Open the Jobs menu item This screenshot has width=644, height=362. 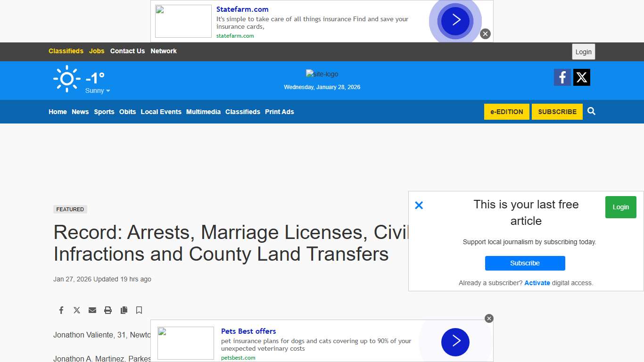(x=97, y=51)
